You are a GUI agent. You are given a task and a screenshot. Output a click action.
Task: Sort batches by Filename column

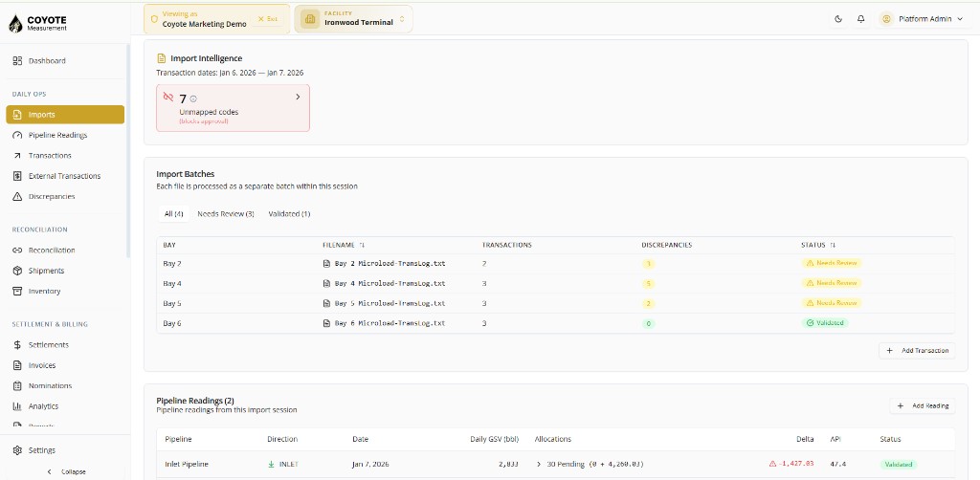pos(344,245)
